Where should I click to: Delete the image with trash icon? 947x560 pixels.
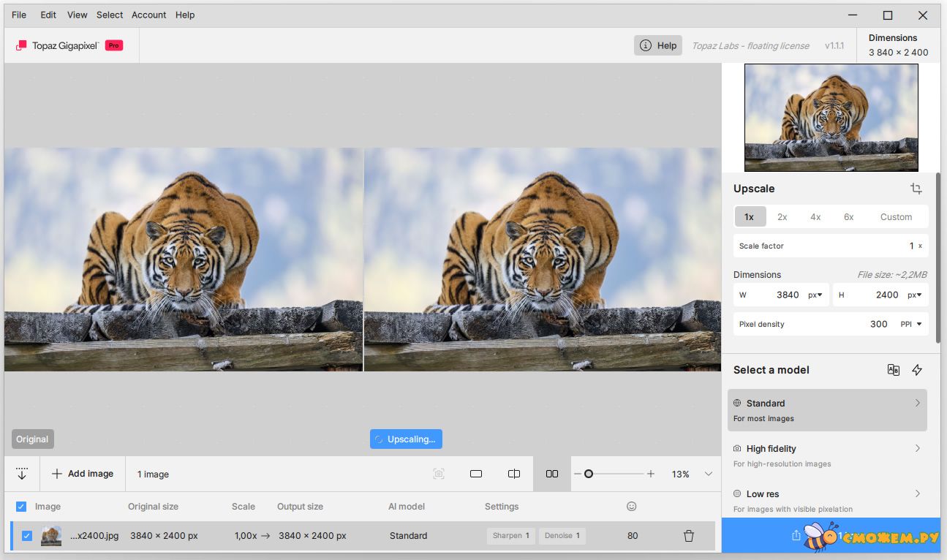(688, 536)
